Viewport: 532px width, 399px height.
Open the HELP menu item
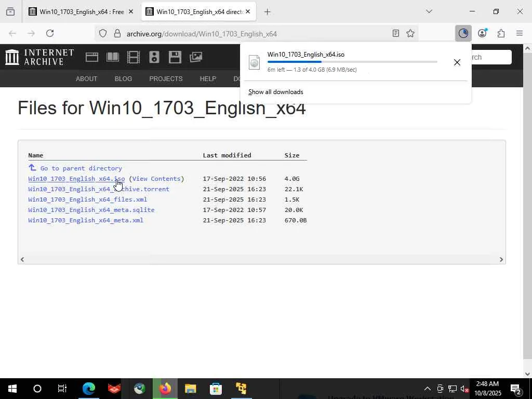click(208, 79)
